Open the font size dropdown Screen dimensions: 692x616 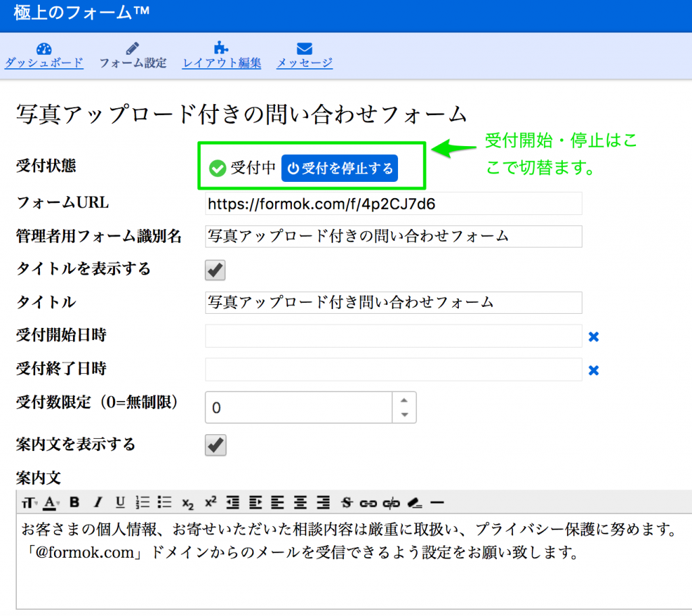pos(29,502)
